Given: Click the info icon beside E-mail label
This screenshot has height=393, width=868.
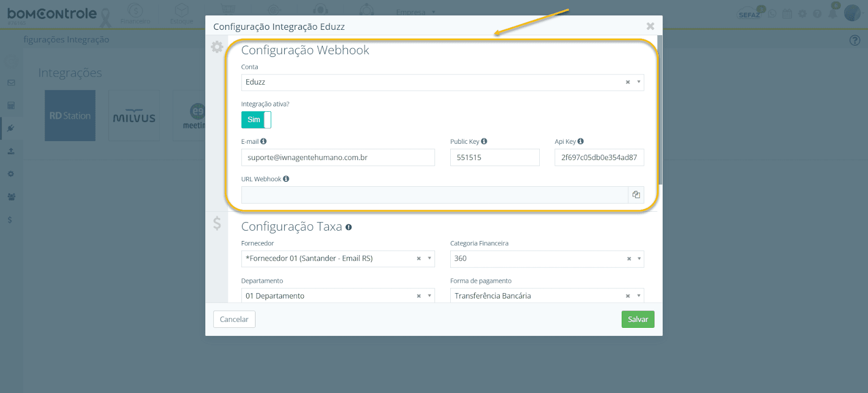Looking at the screenshot, I should pos(264,141).
